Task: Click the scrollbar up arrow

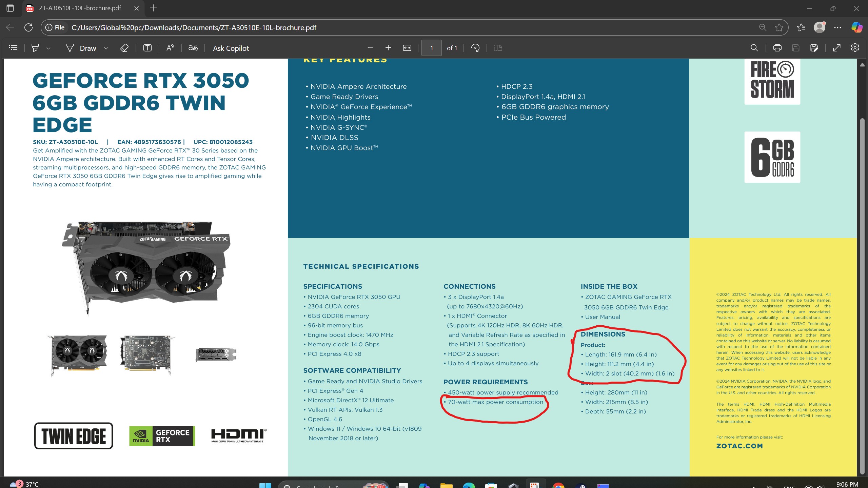Action: pos(863,64)
